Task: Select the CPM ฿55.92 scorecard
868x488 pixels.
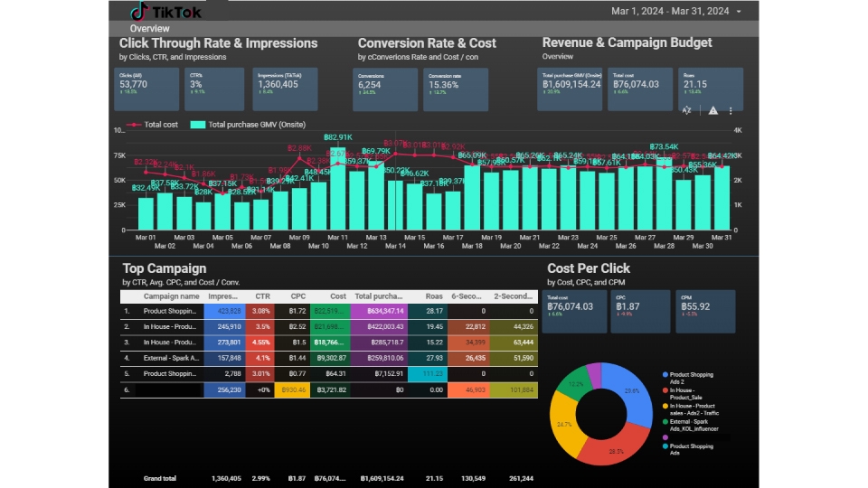Action: pos(706,312)
